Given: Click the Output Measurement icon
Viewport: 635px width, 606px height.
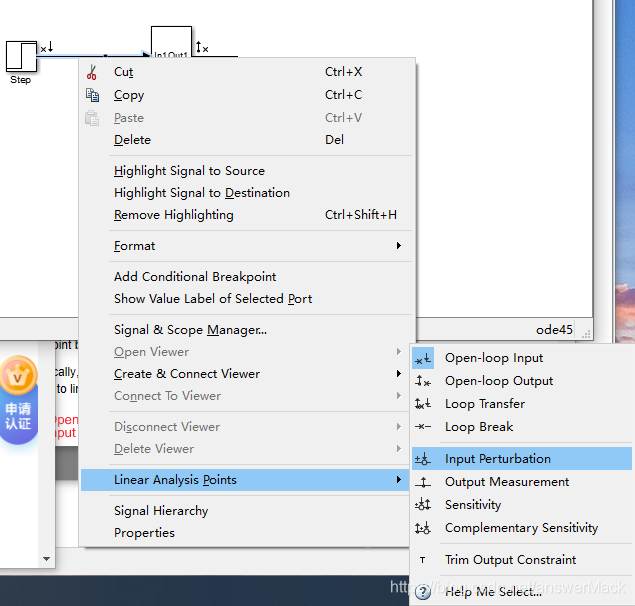Looking at the screenshot, I should pyautogui.click(x=423, y=482).
